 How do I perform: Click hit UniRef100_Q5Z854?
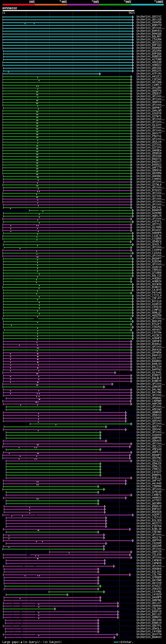point(149,51)
